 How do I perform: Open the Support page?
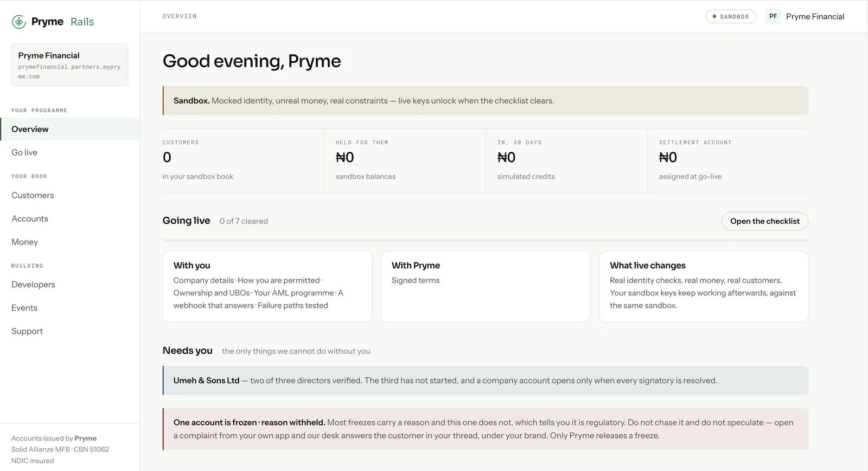[69, 331]
